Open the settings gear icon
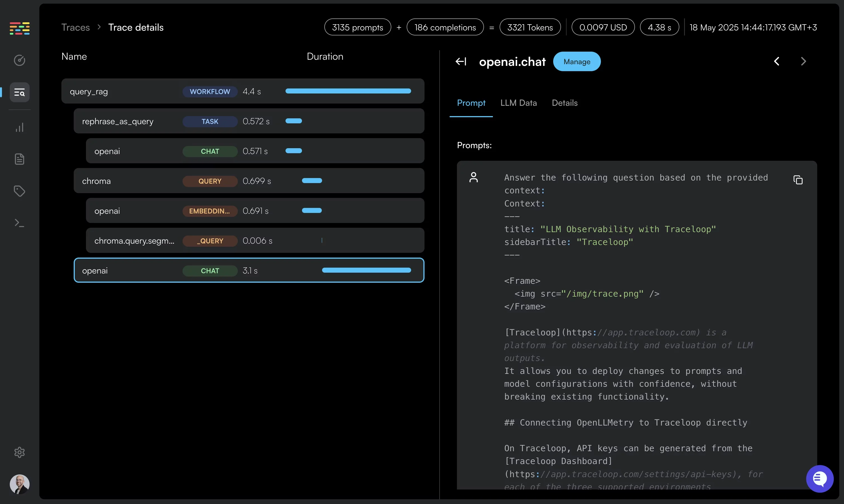 click(19, 452)
